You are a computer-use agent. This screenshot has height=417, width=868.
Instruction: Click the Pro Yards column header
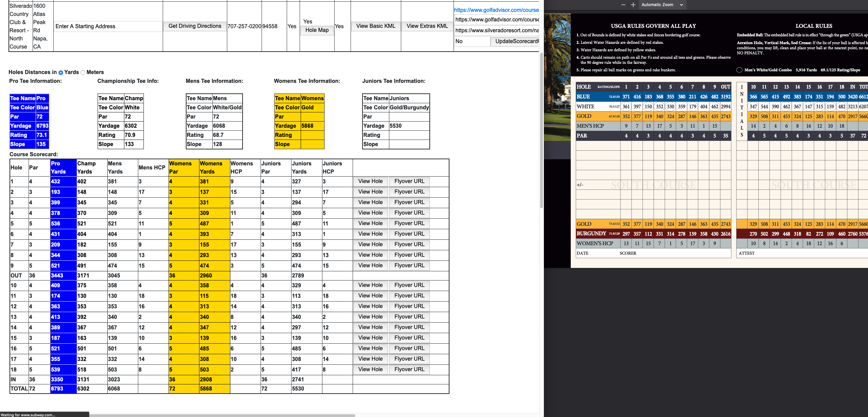(x=63, y=167)
